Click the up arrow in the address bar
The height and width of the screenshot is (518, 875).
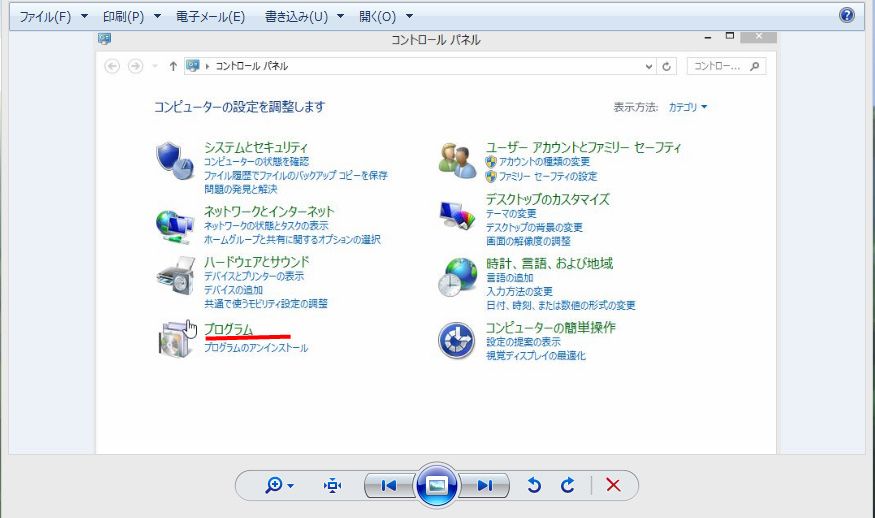coord(173,66)
